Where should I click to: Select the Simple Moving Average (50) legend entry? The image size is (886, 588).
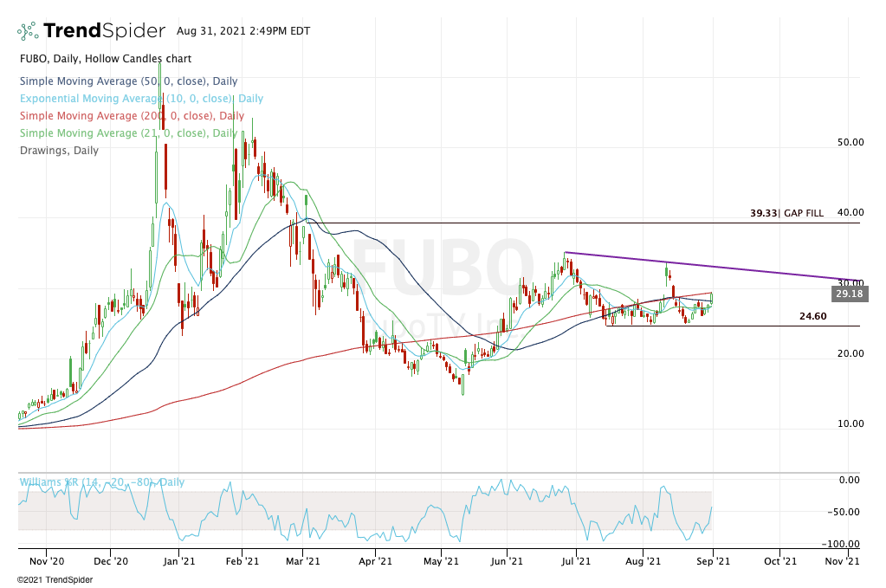[x=128, y=81]
